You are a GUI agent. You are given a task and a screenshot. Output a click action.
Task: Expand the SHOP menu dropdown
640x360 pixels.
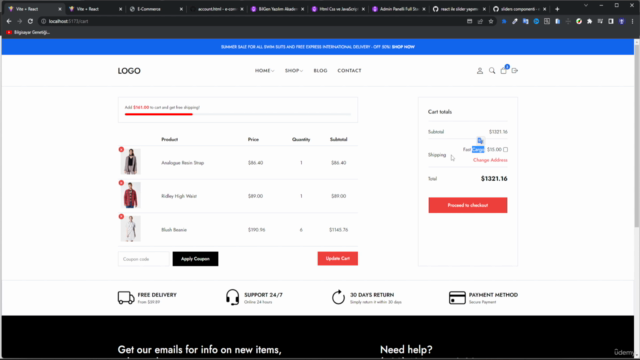(x=294, y=71)
